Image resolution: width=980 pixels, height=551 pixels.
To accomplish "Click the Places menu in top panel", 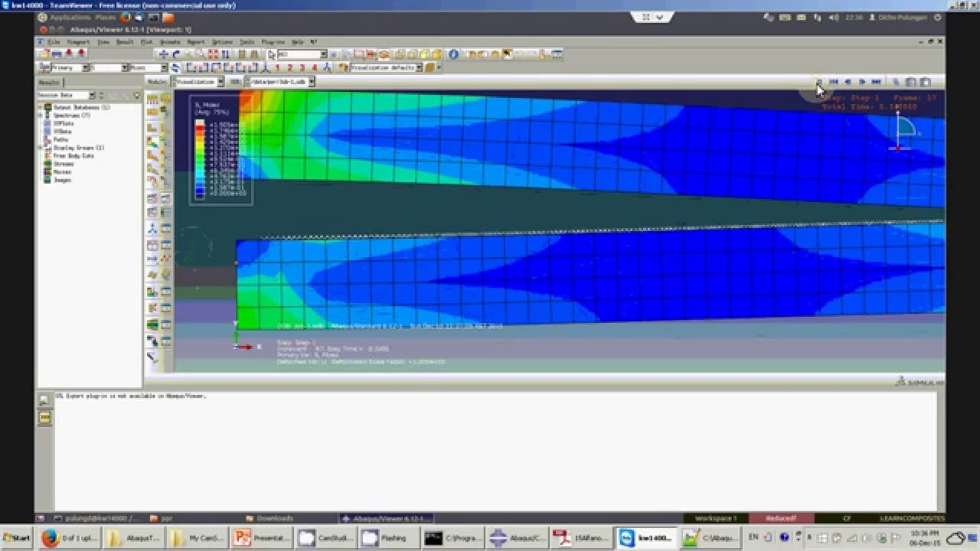I will pyautogui.click(x=106, y=17).
